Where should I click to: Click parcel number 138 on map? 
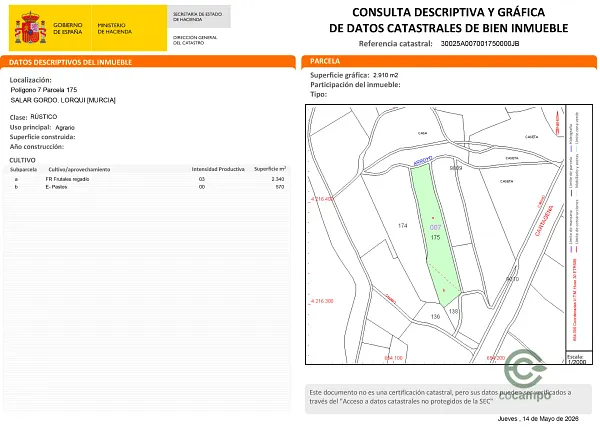tap(453, 312)
